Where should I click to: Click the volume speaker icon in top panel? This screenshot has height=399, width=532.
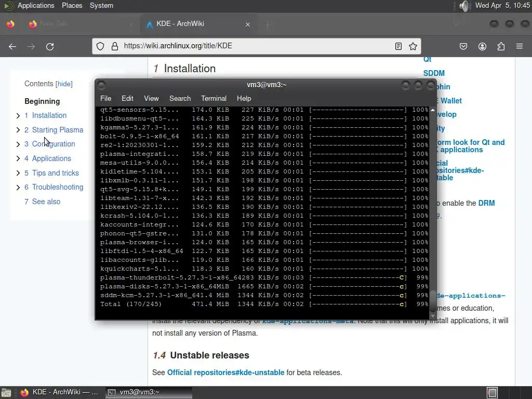[464, 6]
